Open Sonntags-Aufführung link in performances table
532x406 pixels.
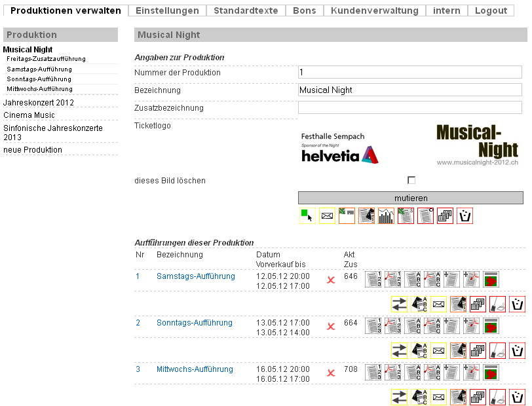(x=195, y=323)
